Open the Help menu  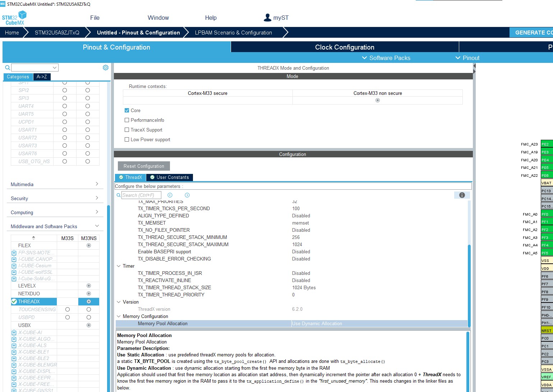[x=211, y=18]
